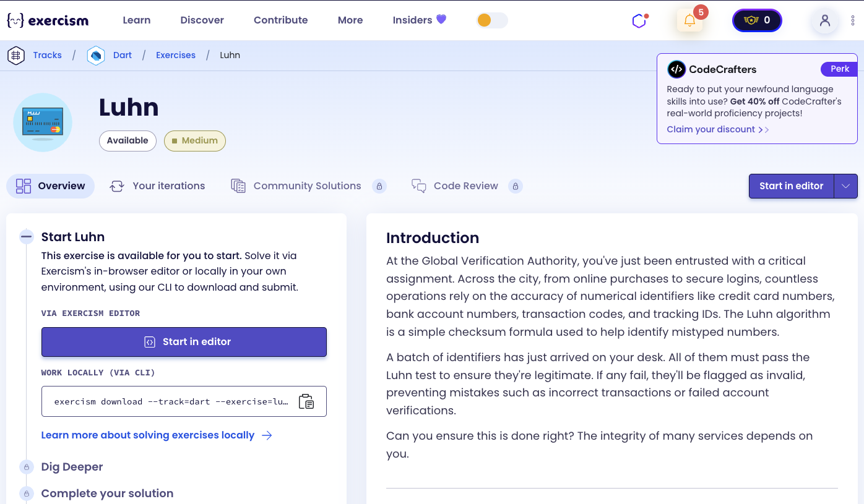Open the user profile avatar menu
864x504 pixels.
824,20
